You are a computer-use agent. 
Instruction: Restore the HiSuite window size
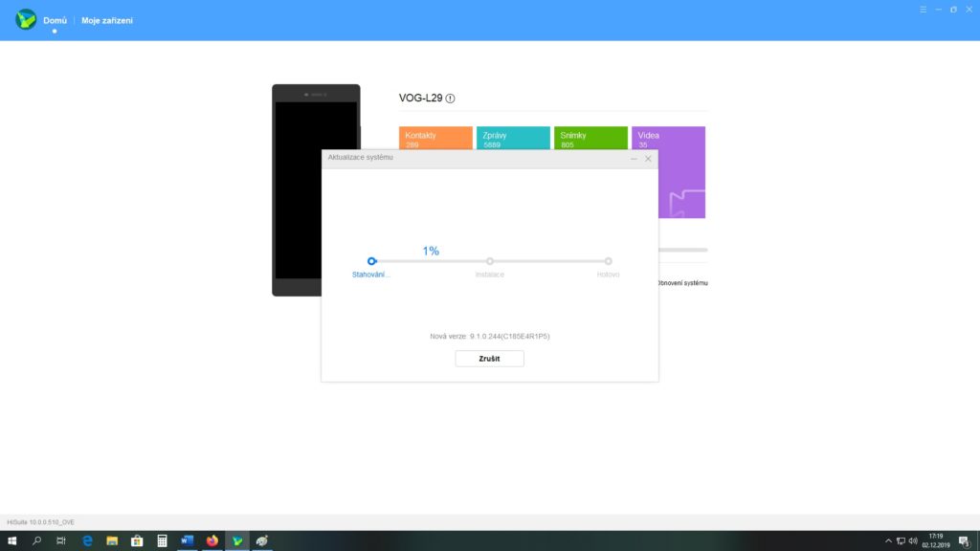click(954, 10)
